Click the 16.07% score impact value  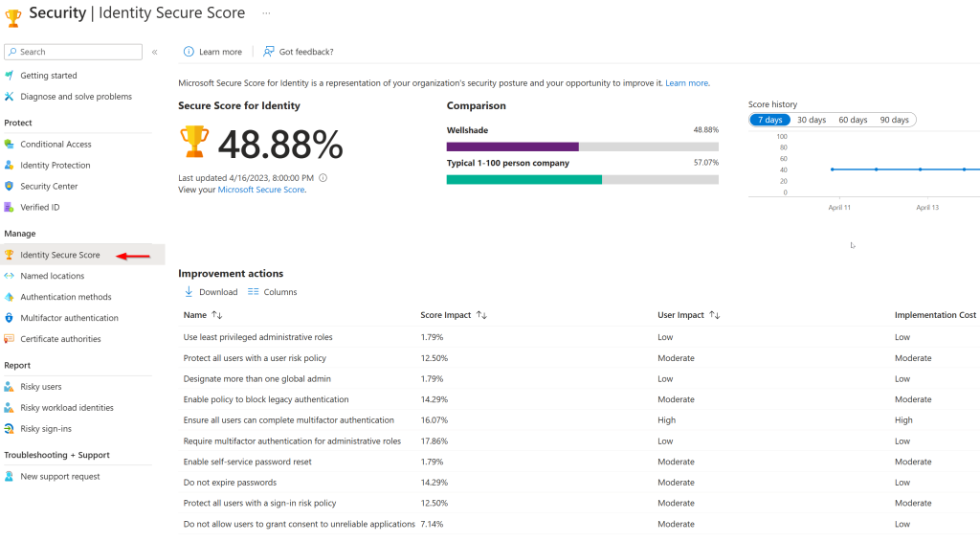[434, 420]
